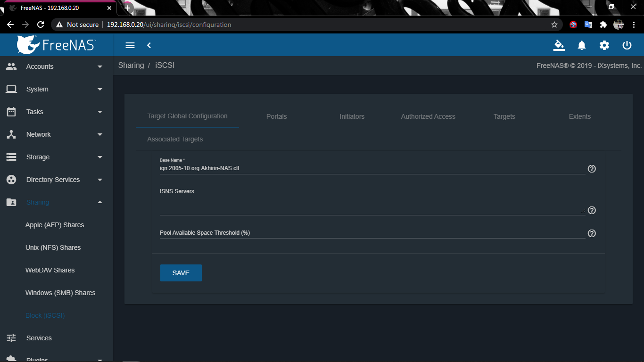644x362 pixels.
Task: Open the settings gear icon in header
Action: 604,45
